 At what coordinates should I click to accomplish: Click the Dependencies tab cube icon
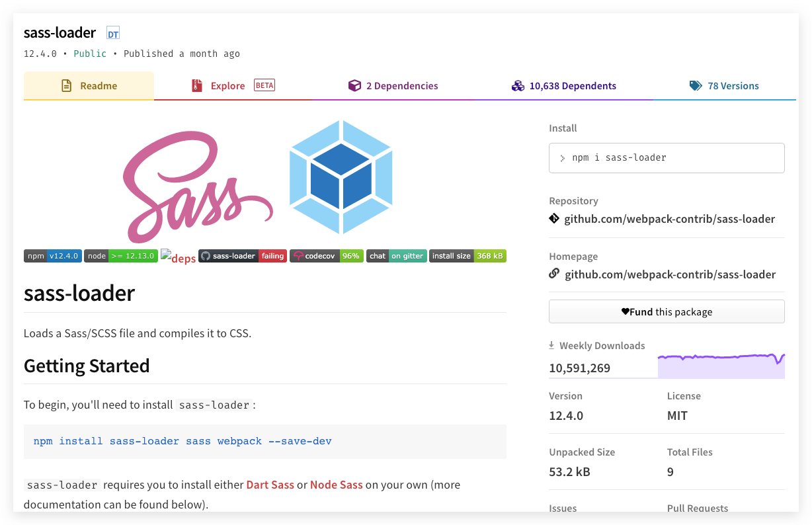point(354,86)
